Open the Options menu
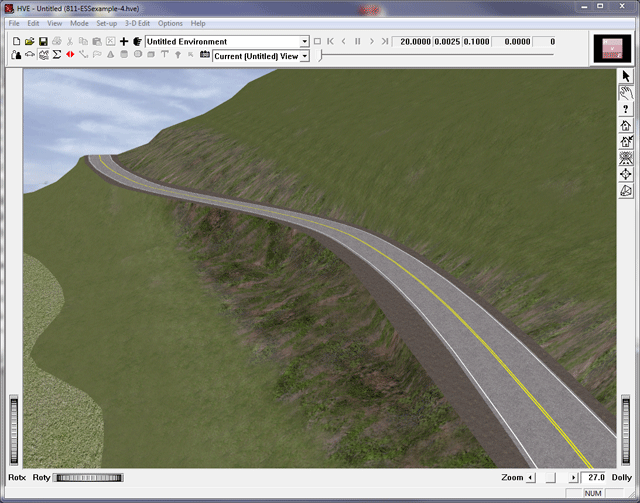 tap(170, 23)
